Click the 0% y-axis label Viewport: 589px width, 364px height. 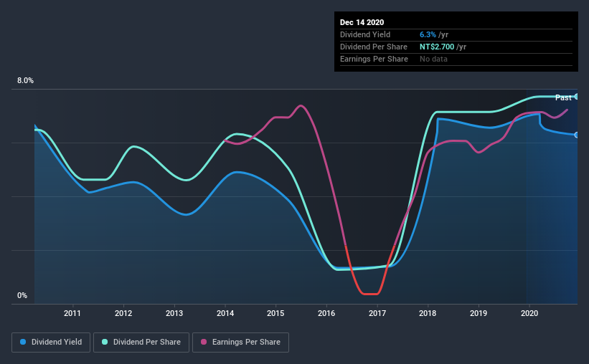tap(22, 296)
